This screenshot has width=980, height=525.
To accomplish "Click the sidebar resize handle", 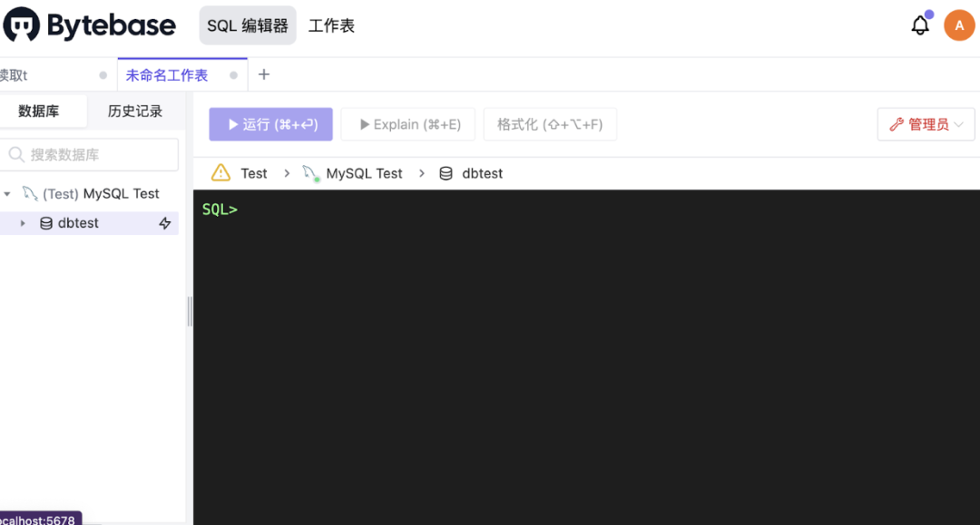I will point(190,312).
